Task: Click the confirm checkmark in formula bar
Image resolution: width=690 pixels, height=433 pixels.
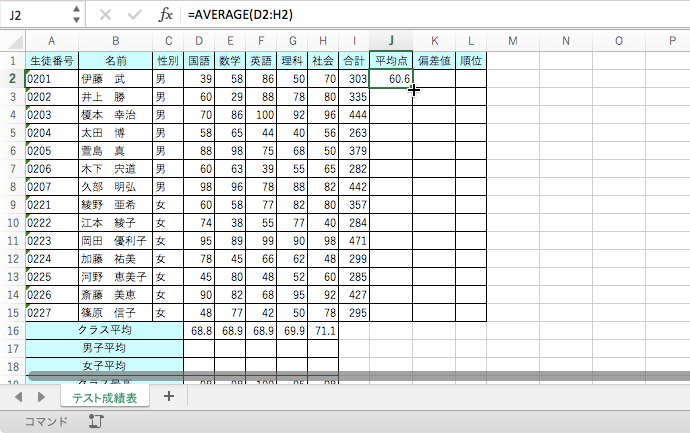Action: tap(135, 15)
